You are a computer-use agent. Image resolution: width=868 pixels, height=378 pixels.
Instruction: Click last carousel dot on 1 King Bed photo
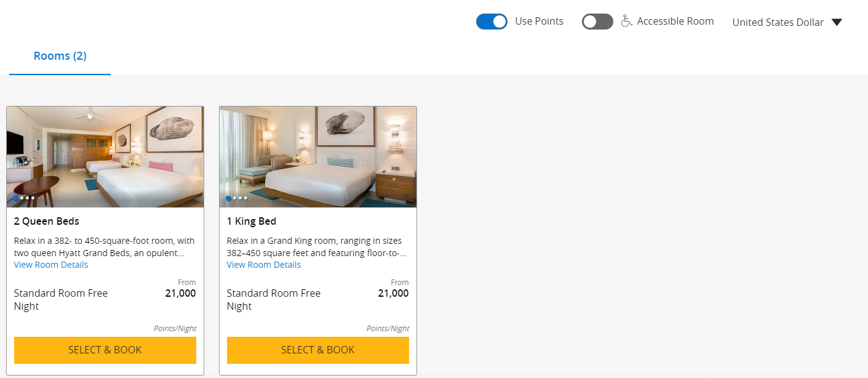pyautogui.click(x=245, y=198)
